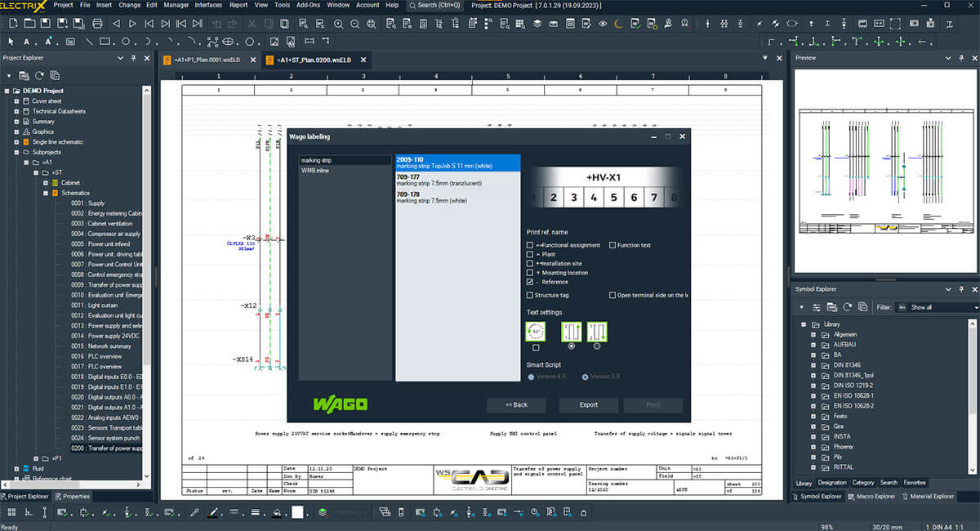980x531 pixels.
Task: Enable the Function text checkbox
Action: point(612,245)
